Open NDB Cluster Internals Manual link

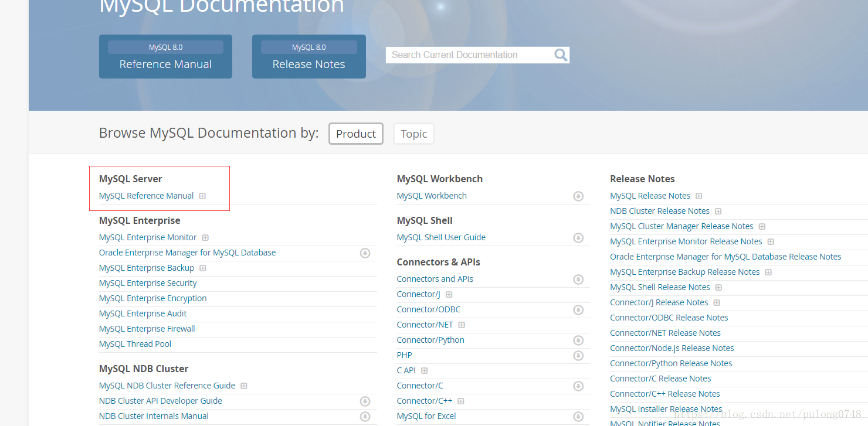click(154, 416)
